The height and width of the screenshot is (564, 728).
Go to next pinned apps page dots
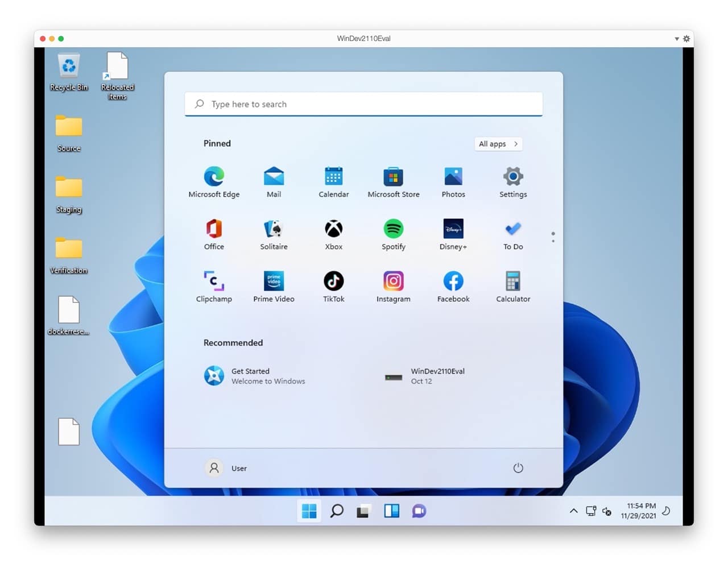553,237
